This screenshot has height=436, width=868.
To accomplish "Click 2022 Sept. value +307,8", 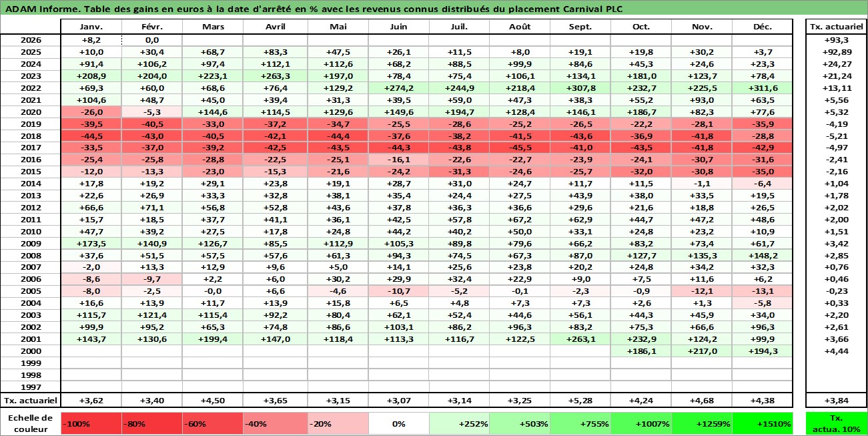I will (x=580, y=88).
